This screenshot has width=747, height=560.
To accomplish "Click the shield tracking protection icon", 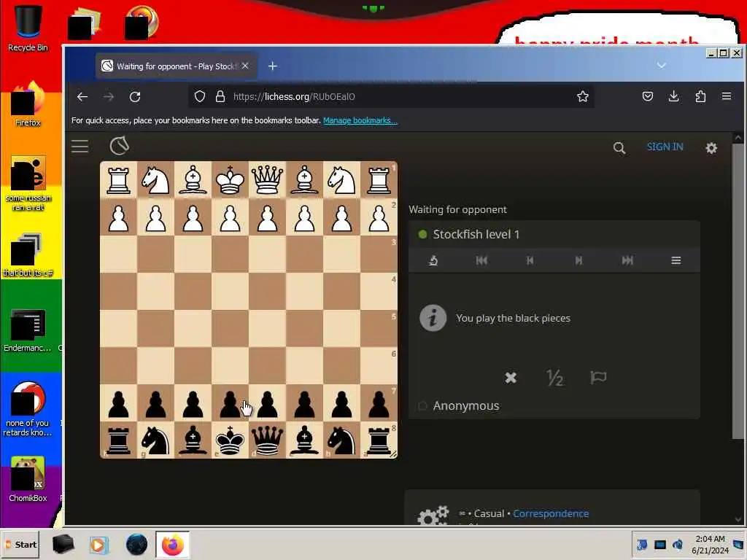I will (x=200, y=97).
